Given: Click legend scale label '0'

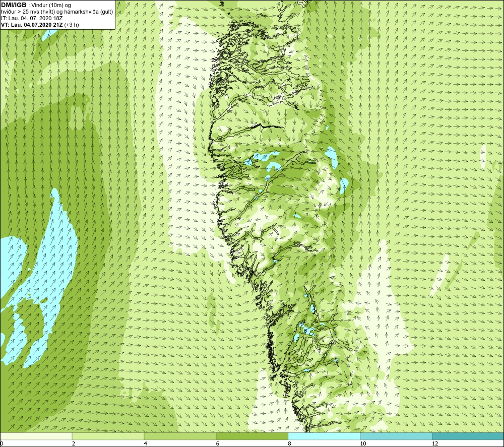Looking at the screenshot, I should [x=2, y=443].
